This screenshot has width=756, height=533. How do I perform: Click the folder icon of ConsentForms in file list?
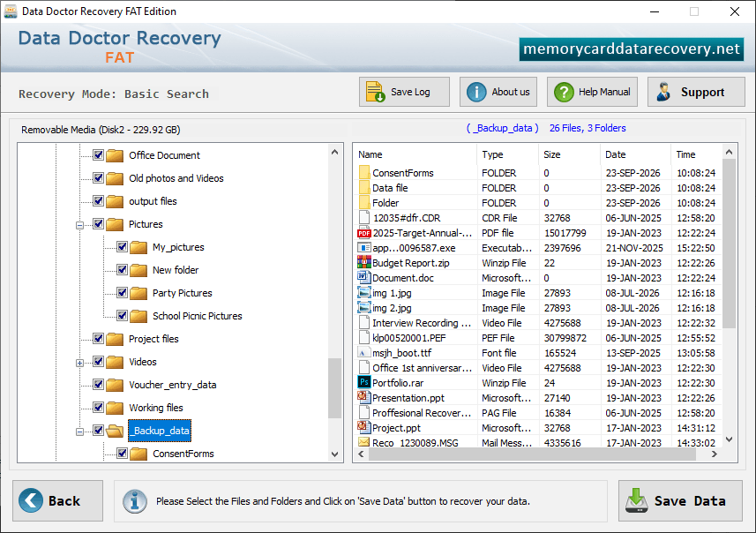[364, 173]
